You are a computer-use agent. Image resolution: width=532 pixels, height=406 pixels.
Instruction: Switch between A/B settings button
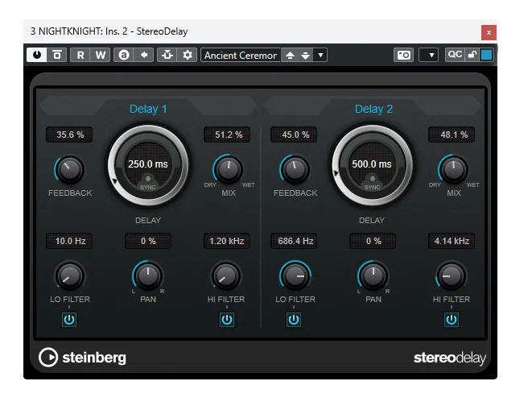point(124,55)
